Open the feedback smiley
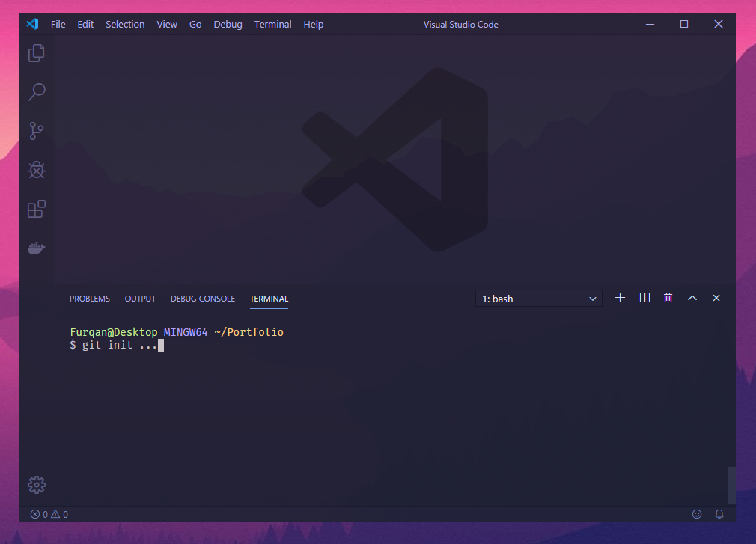 (x=697, y=514)
